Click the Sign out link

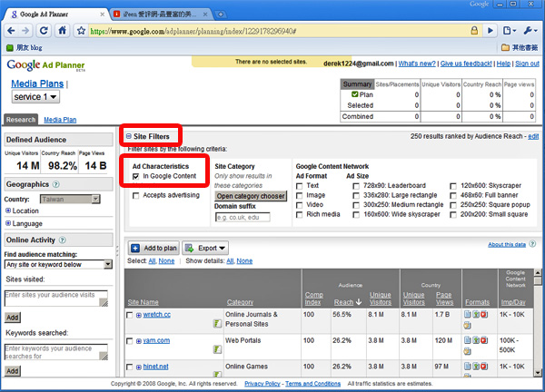(x=527, y=64)
